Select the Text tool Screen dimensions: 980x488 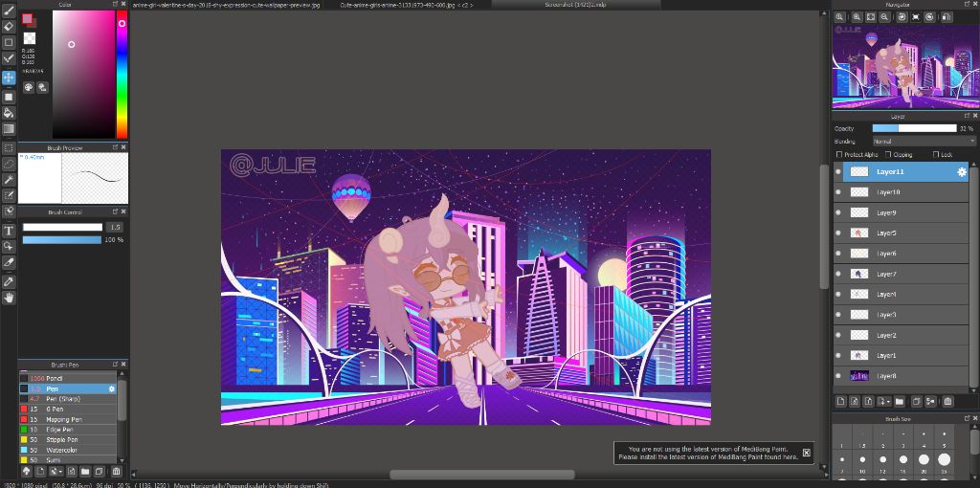[x=8, y=231]
